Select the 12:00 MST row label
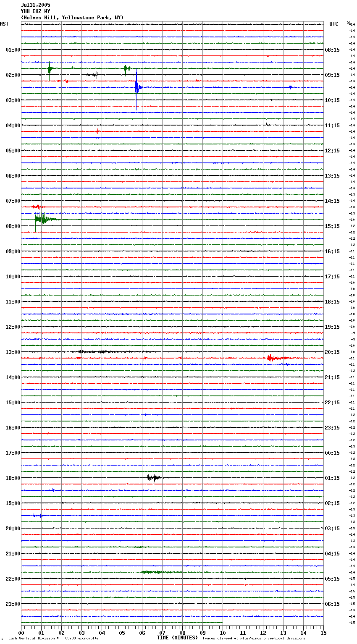Viewport: 357px width, 644px height. pos(13,327)
